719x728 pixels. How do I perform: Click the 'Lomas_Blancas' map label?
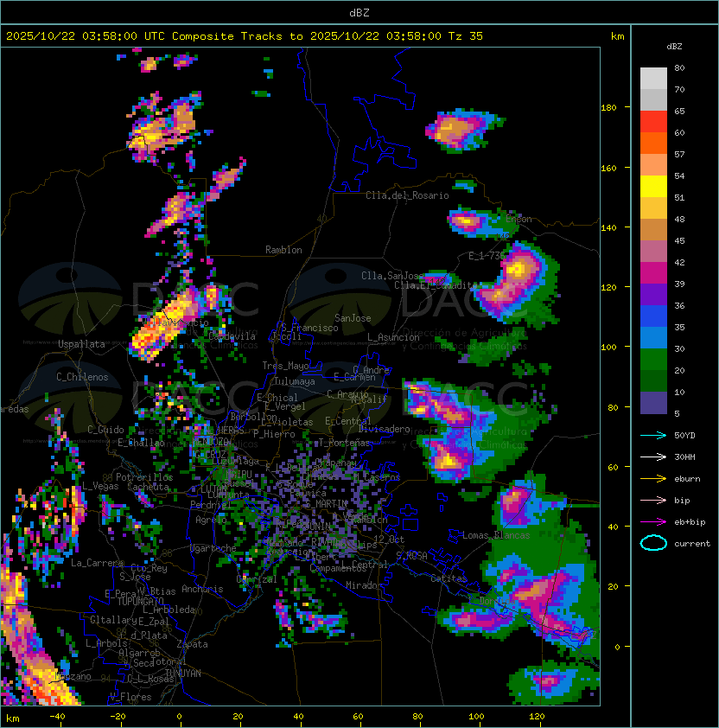496,535
